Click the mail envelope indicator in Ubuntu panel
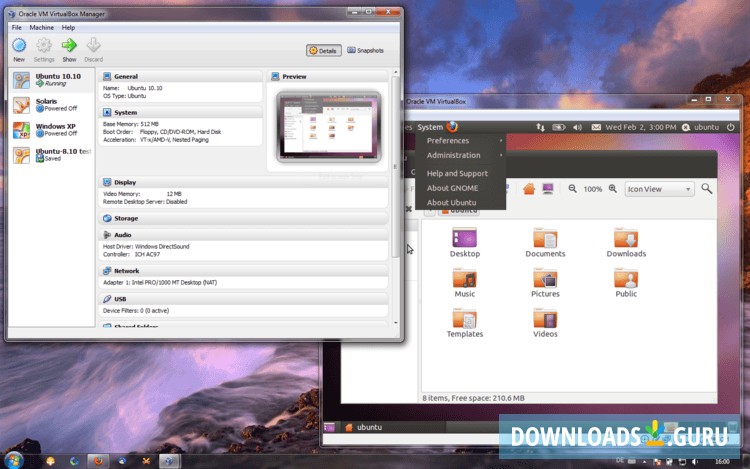The width and height of the screenshot is (750, 469). pos(596,127)
